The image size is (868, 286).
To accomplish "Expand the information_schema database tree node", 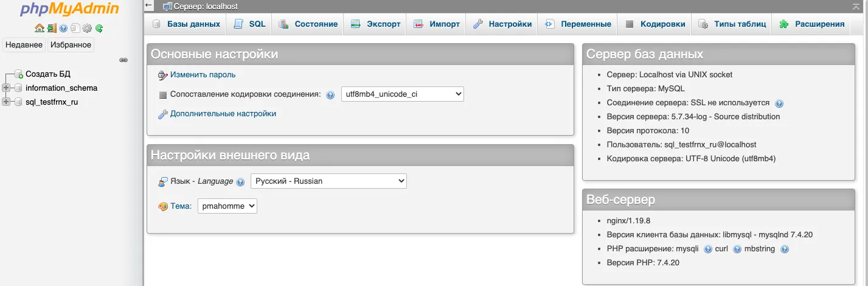I will click(7, 88).
